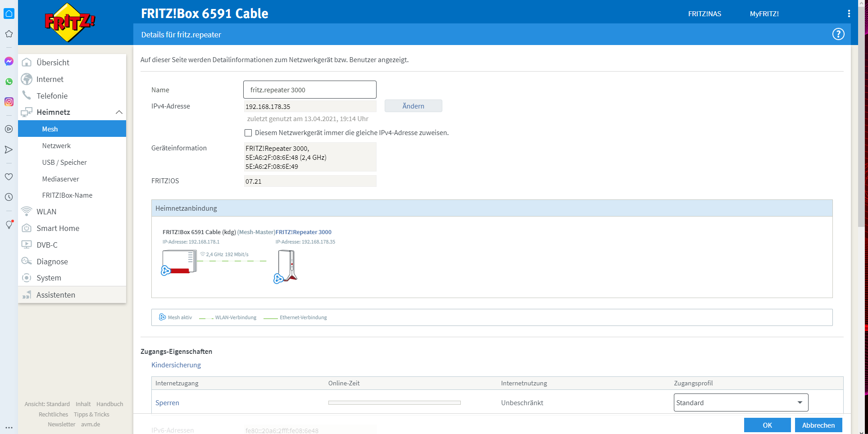Click the home icon in browser sidebar
Image resolution: width=868 pixels, height=434 pixels.
pos(9,14)
